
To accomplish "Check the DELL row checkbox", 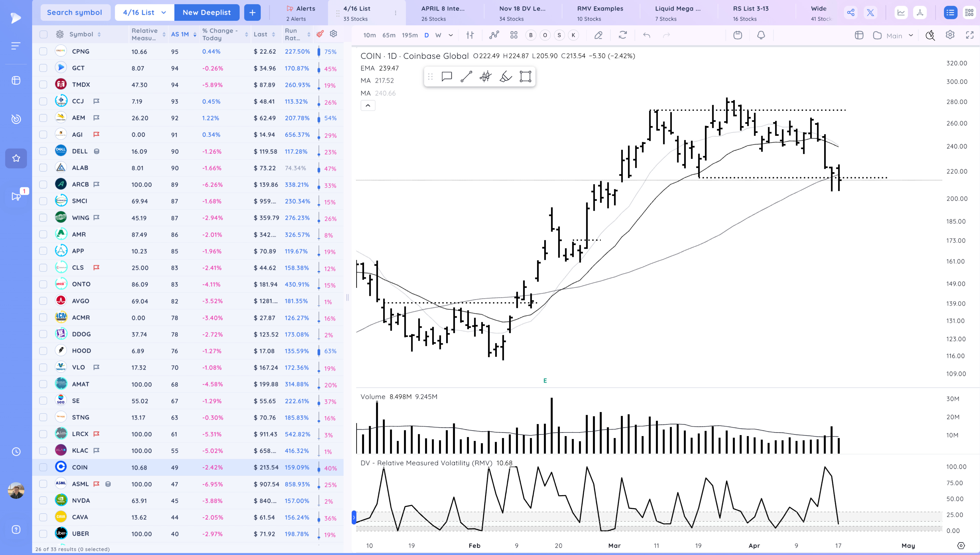I will coord(43,151).
